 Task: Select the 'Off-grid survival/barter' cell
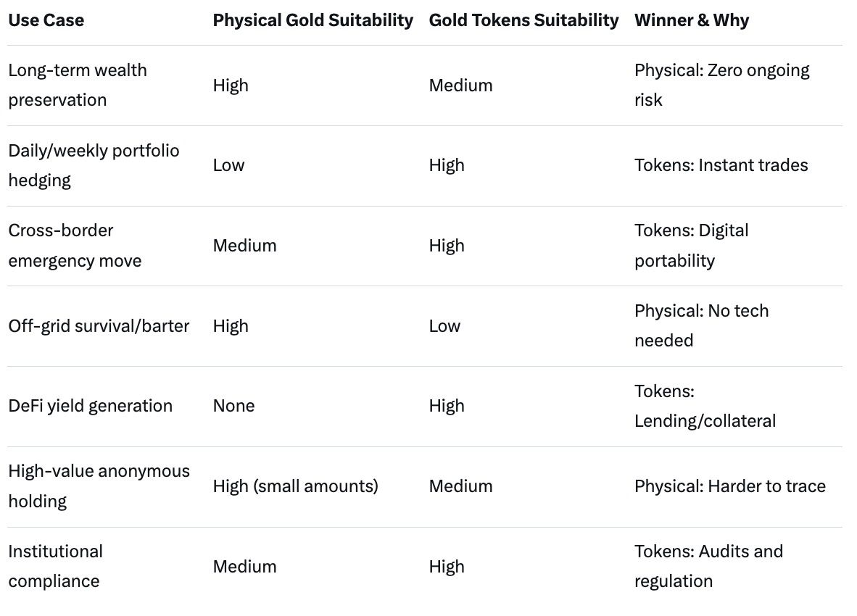(99, 326)
